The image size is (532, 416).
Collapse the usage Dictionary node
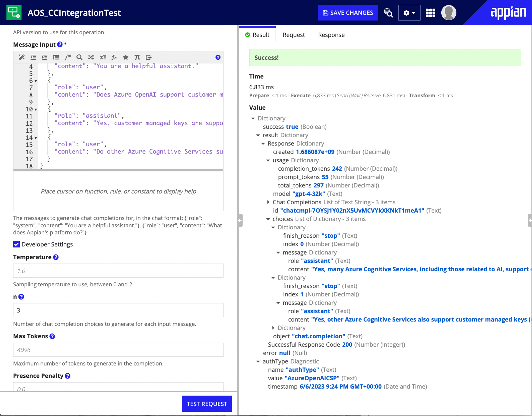268,160
